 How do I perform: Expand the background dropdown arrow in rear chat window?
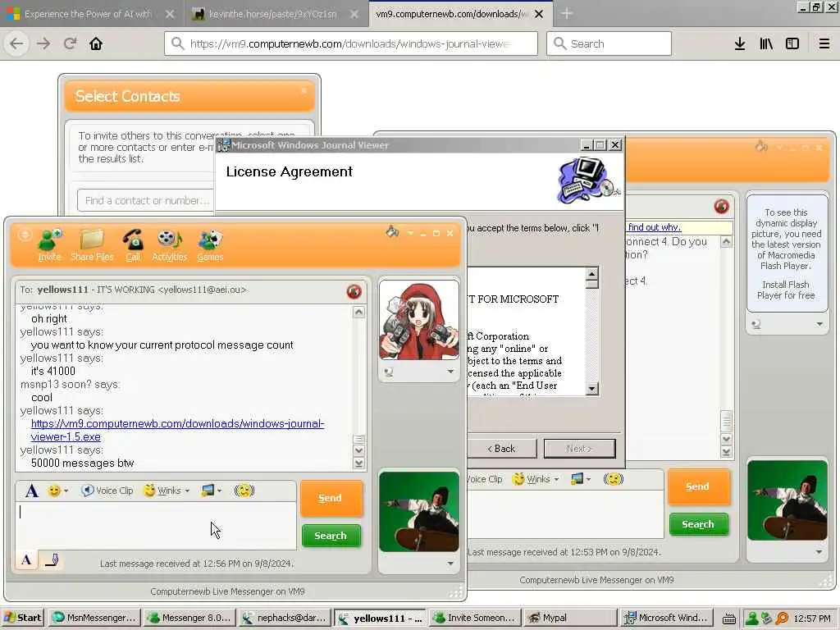(588, 479)
